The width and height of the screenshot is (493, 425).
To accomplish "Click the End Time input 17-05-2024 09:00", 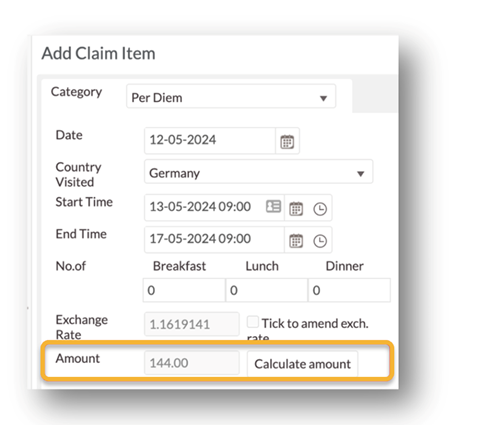I will point(214,239).
